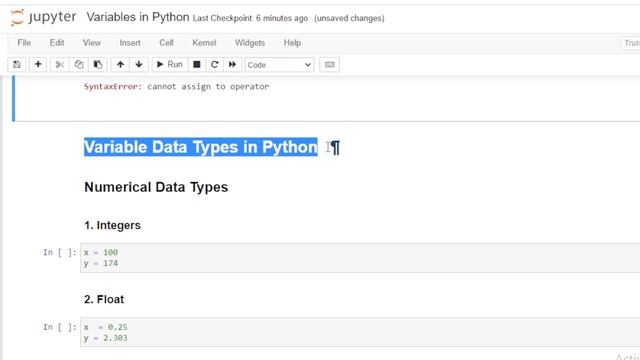Click into the x = 0.25 code cell
Screen dimensions: 640x360
pos(360,332)
